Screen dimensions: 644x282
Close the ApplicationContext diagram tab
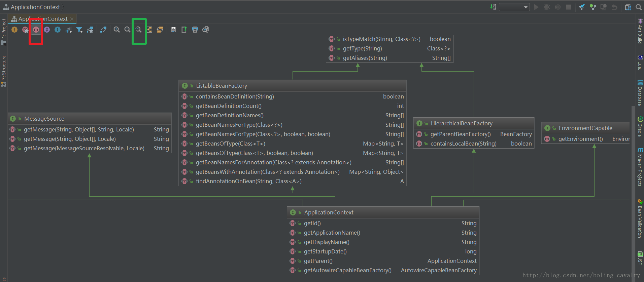tap(72, 19)
